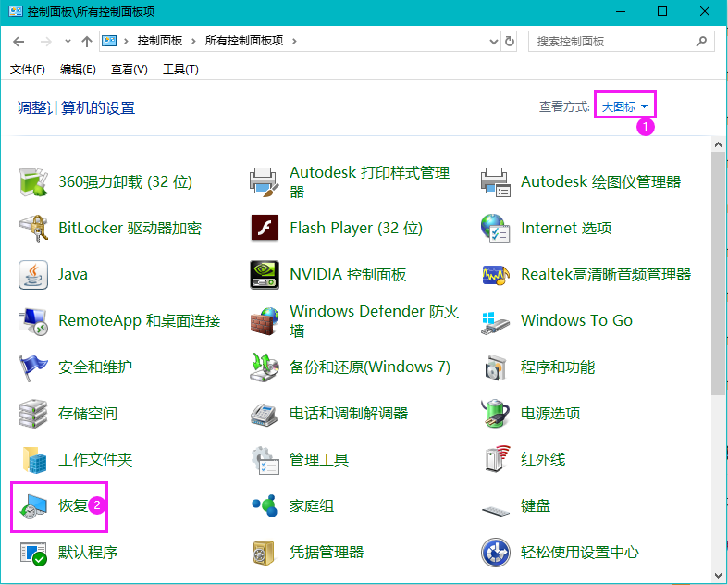Expand the 控制面板 breadcrumb chevron
Viewport: 728px width, 585px height.
(195, 42)
